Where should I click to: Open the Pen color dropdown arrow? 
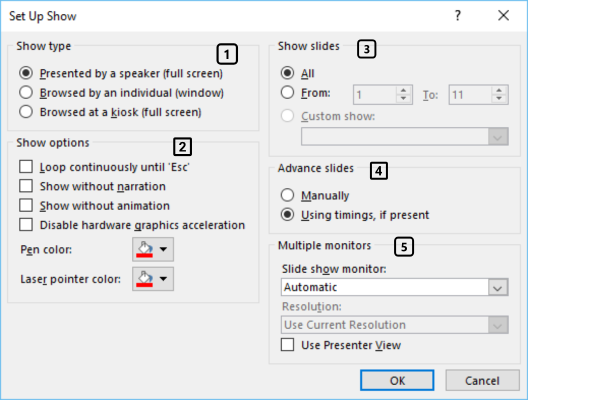[163, 248]
